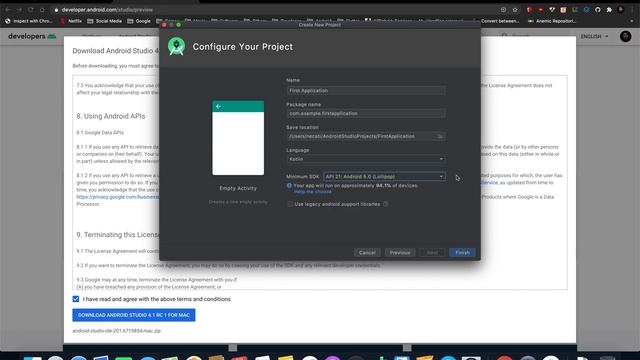
Task: Click the help icon beside legacy libraries option
Action: click(386, 204)
